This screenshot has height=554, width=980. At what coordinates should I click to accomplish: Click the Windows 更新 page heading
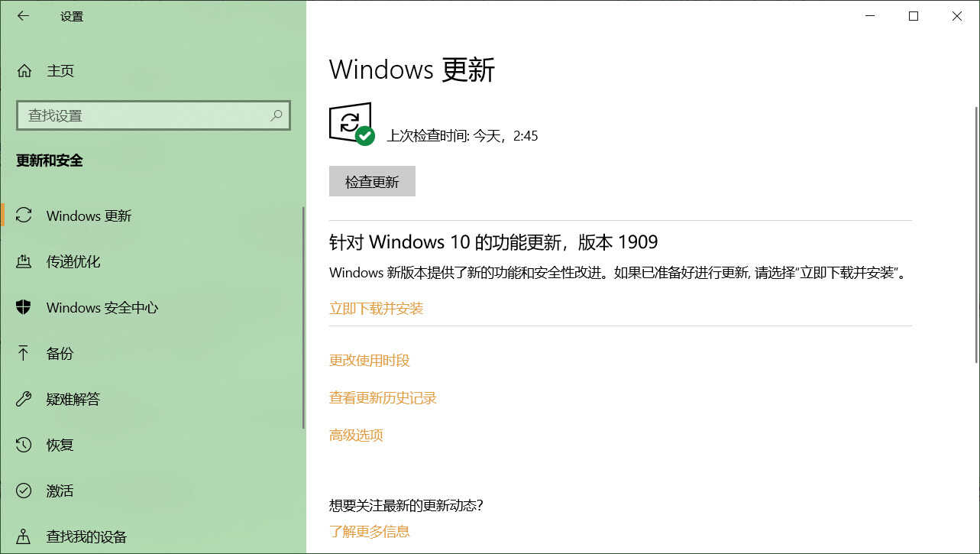point(412,70)
